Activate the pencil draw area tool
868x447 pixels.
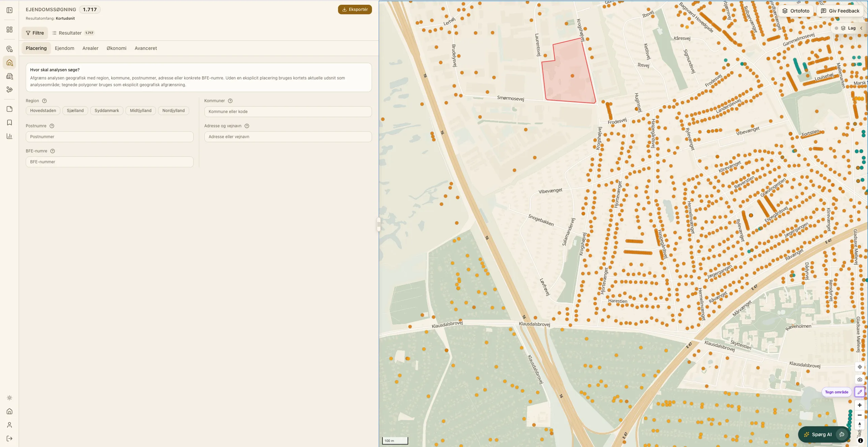point(860,392)
